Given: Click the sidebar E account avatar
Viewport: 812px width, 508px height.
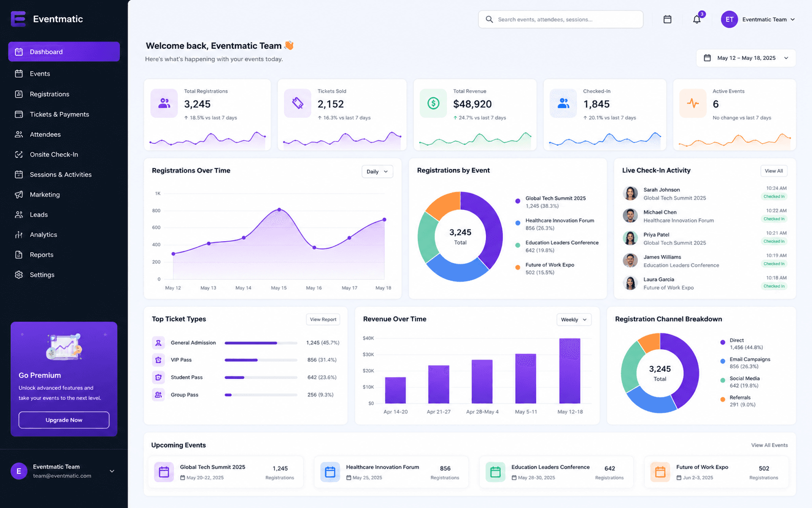Looking at the screenshot, I should (x=19, y=471).
